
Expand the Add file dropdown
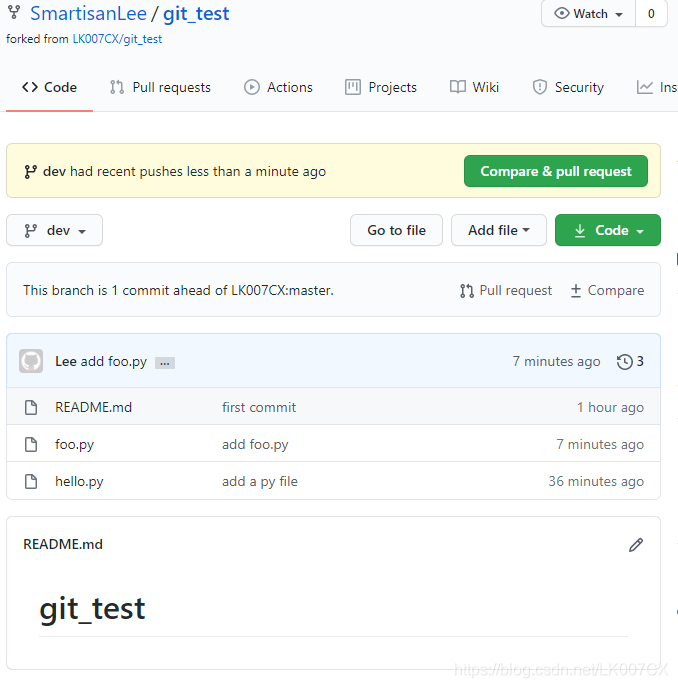(x=498, y=230)
